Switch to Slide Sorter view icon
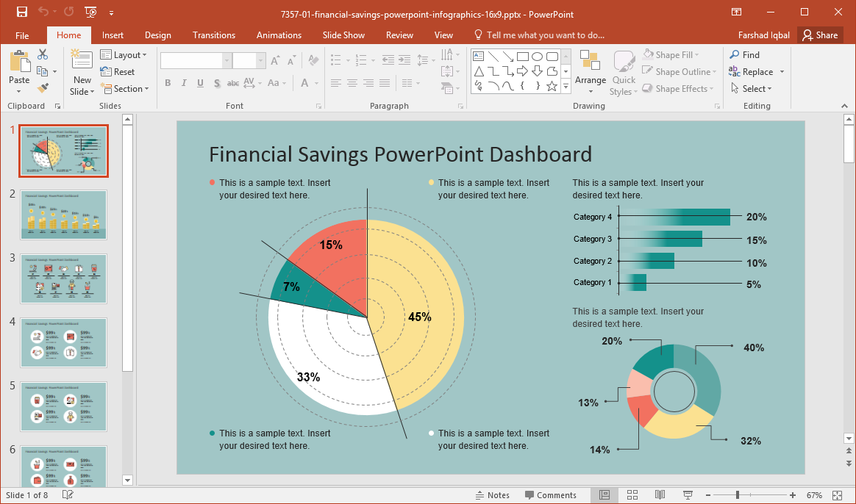 [632, 495]
